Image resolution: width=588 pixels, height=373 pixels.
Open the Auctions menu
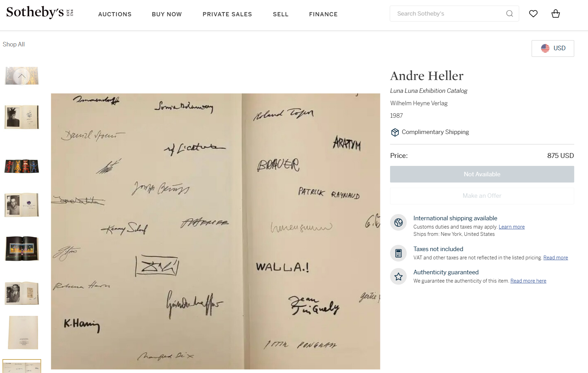(115, 14)
